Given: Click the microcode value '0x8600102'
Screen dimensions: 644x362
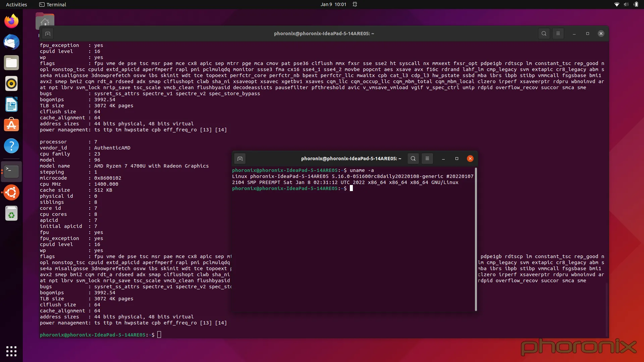Looking at the screenshot, I should (108, 178).
